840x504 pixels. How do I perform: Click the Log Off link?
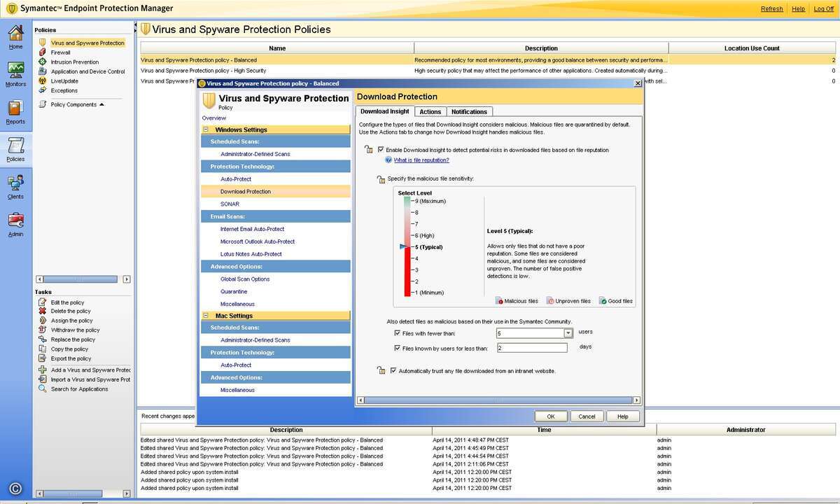[824, 9]
